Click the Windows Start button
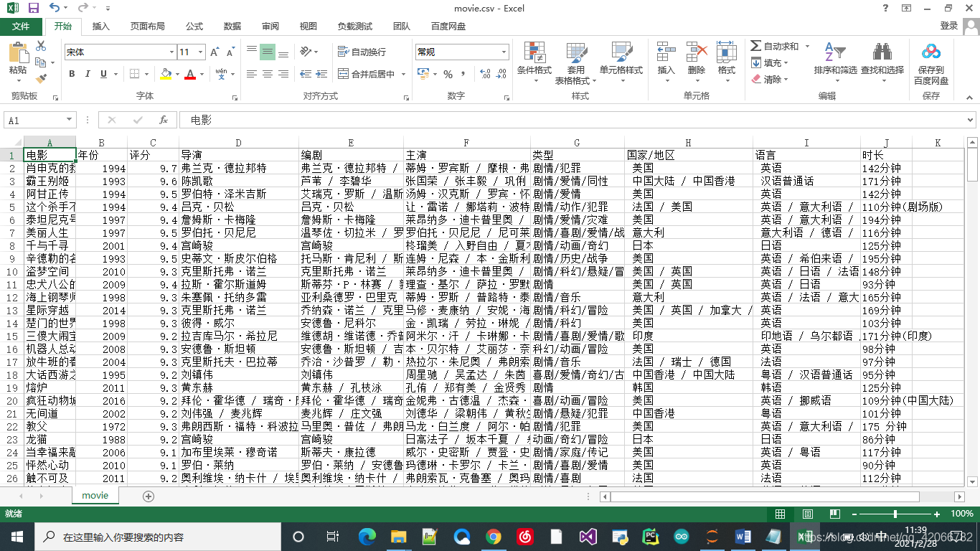The width and height of the screenshot is (980, 551). click(17, 537)
